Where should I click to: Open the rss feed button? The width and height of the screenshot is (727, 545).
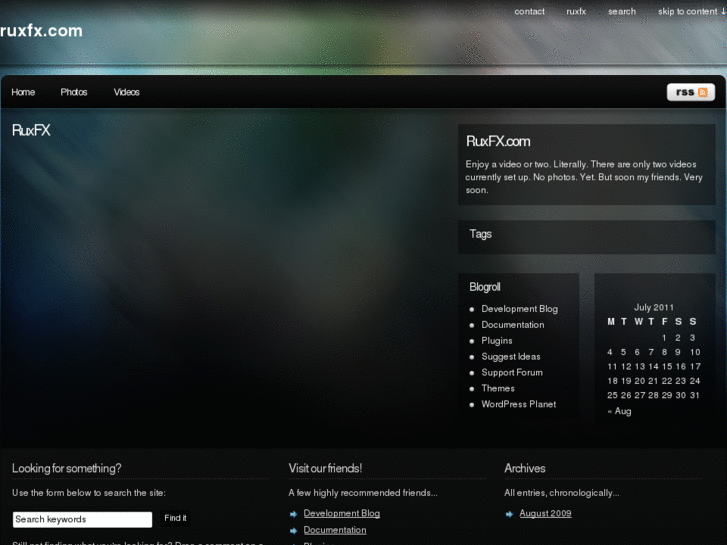[691, 92]
